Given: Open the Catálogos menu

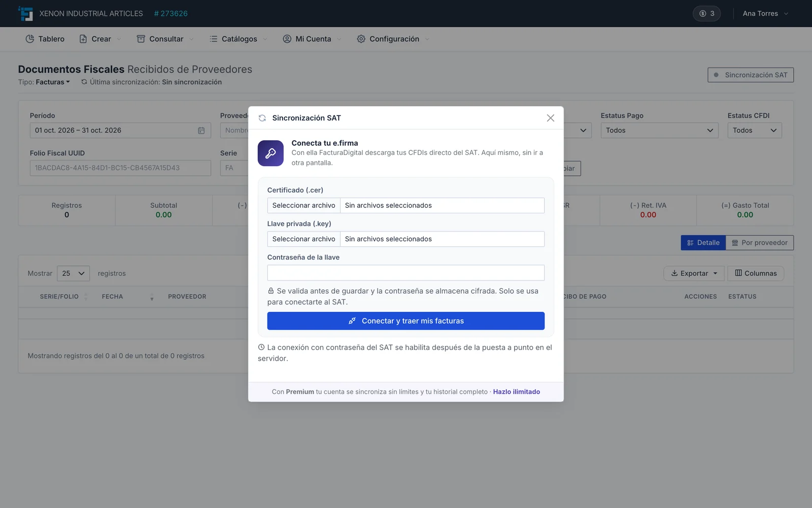Looking at the screenshot, I should [x=239, y=39].
